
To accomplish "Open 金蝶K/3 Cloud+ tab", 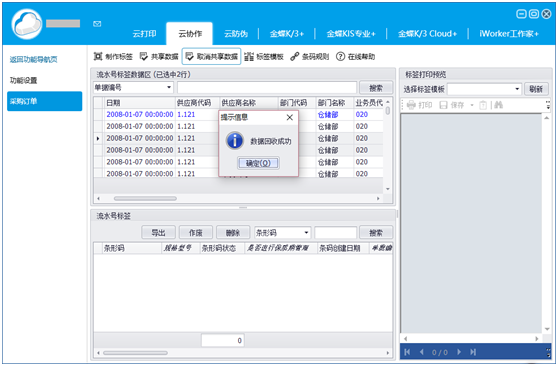I will pos(427,34).
